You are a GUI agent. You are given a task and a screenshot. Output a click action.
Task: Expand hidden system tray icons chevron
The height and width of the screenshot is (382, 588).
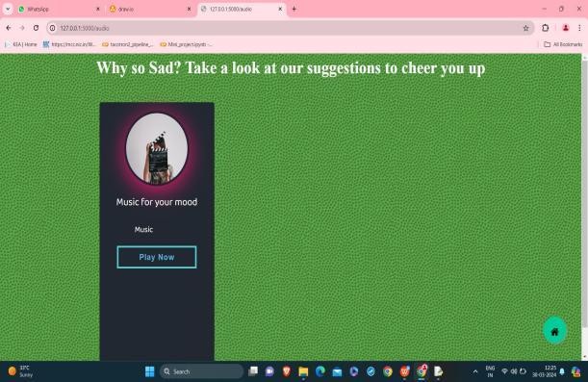[475, 371]
